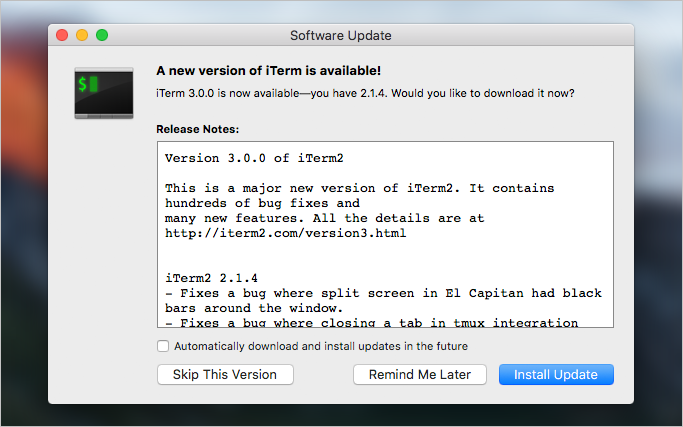Click the 'This is a major new version' paragraph
Screen dimensions: 683x427
point(359,210)
